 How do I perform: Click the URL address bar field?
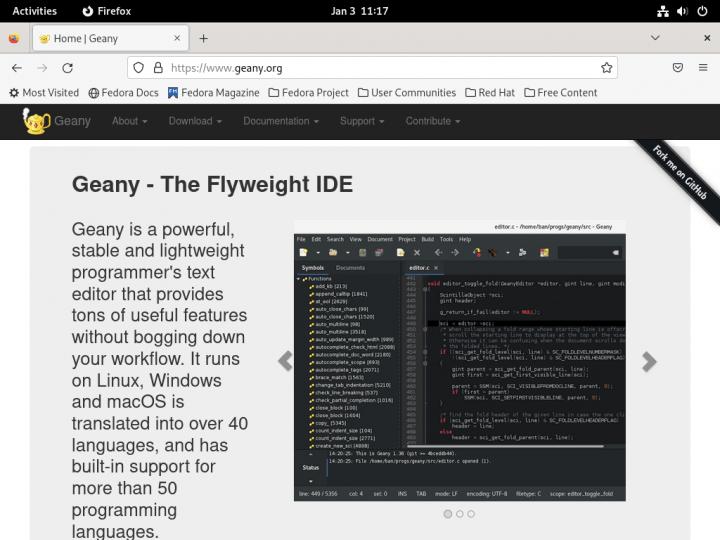[380, 68]
